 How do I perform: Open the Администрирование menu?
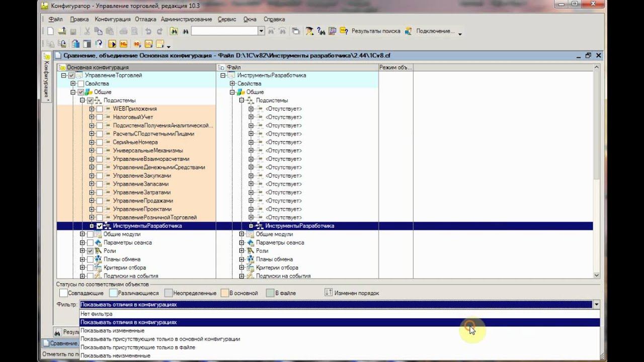point(187,19)
